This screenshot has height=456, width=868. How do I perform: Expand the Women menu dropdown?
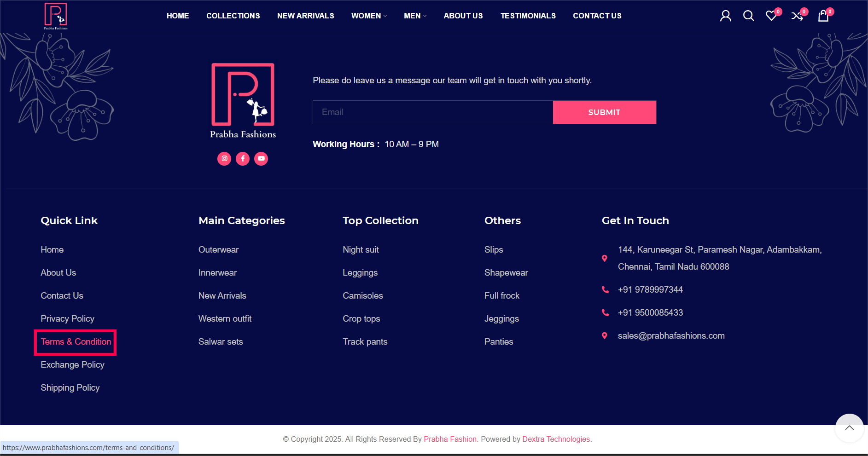369,16
